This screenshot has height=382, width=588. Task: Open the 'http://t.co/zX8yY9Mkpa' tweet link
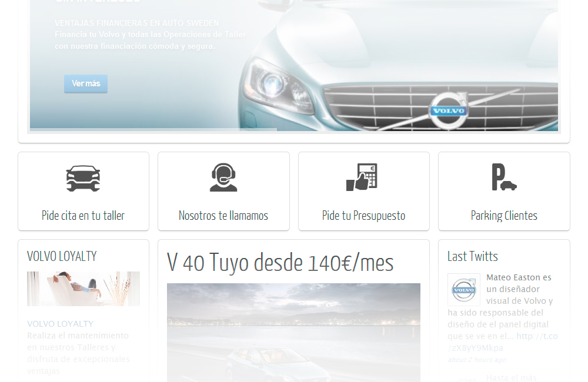click(x=503, y=342)
